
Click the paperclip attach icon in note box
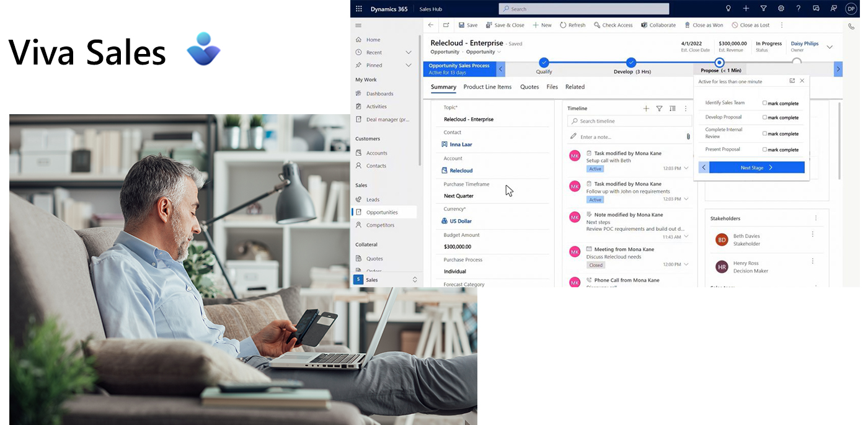click(x=688, y=136)
